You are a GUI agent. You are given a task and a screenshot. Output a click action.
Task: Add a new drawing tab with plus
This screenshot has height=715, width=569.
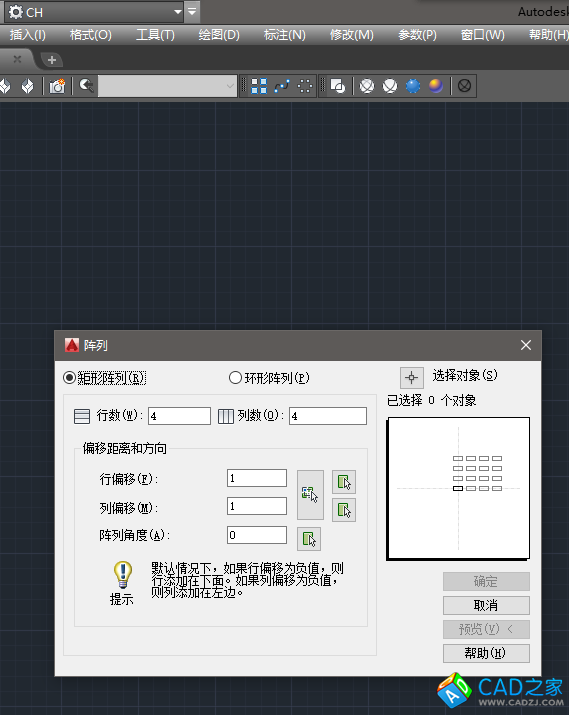pos(52,60)
